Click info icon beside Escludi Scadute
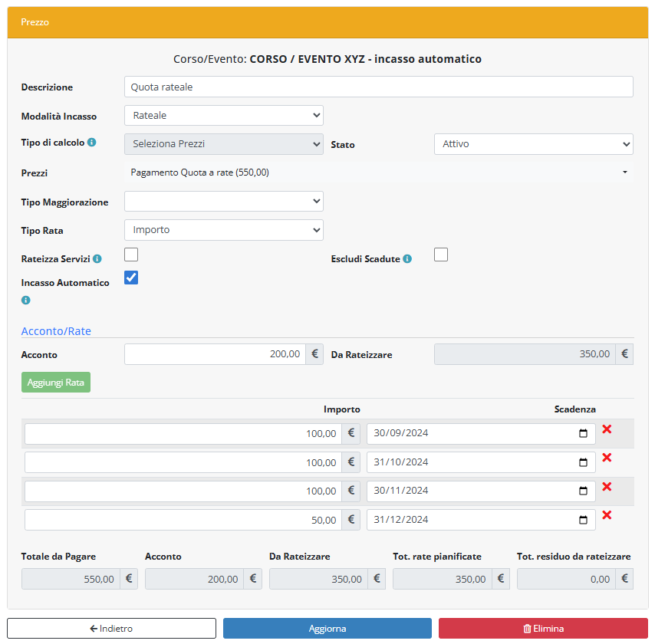This screenshot has width=655, height=644. tap(407, 259)
